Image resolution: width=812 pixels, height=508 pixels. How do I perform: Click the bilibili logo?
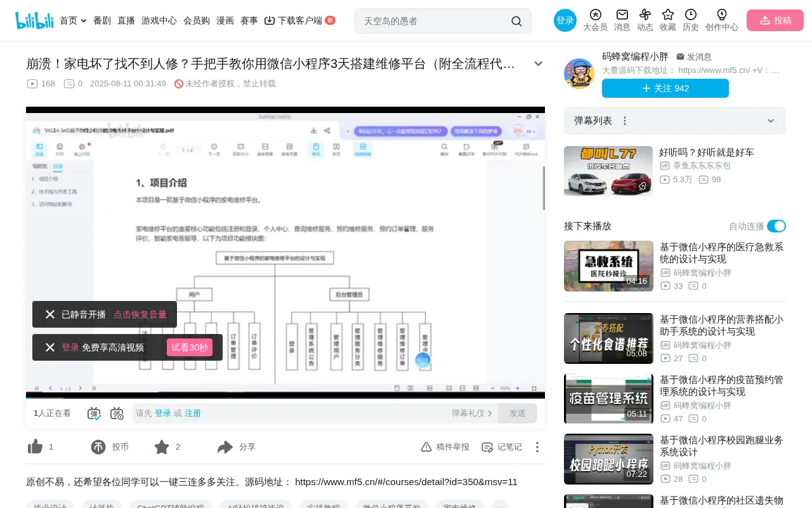(x=34, y=20)
